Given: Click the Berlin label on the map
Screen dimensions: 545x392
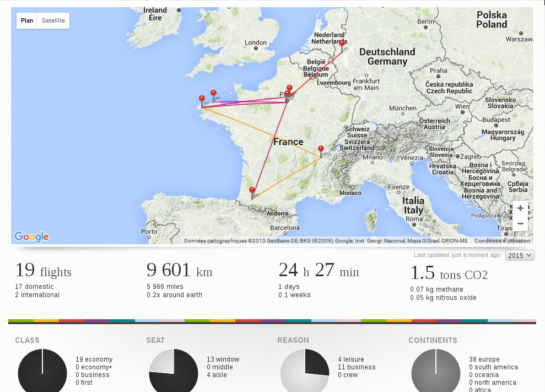Looking at the screenshot, I should click(425, 22).
